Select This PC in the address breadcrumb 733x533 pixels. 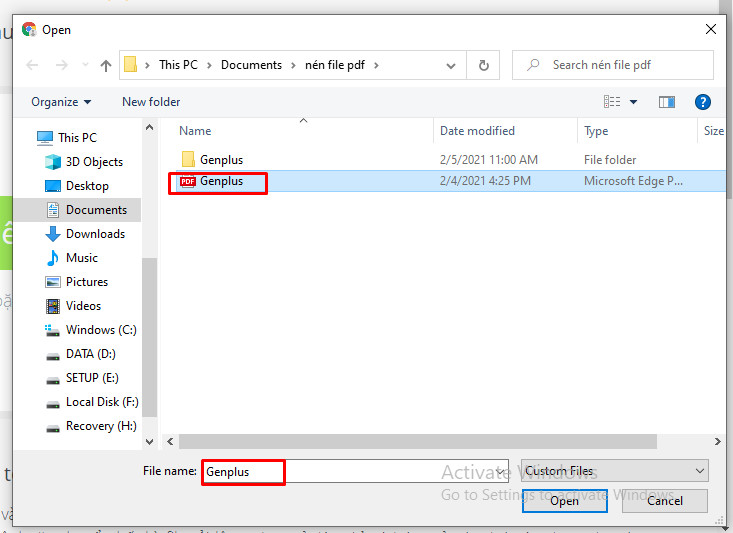click(x=178, y=65)
